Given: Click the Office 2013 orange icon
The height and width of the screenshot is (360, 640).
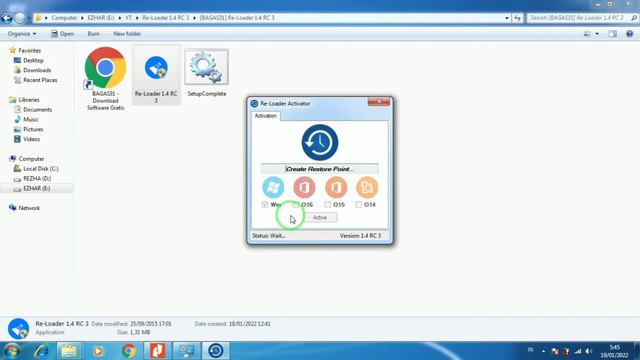Looking at the screenshot, I should pyautogui.click(x=336, y=187).
